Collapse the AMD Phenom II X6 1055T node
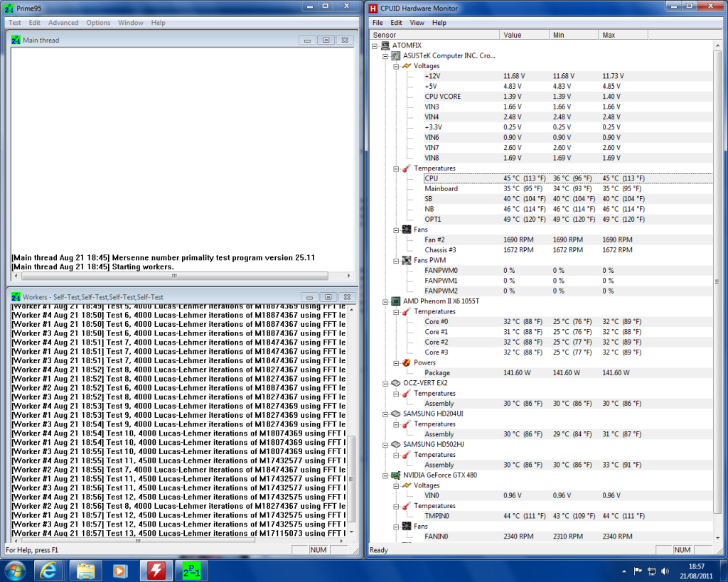 (385, 301)
